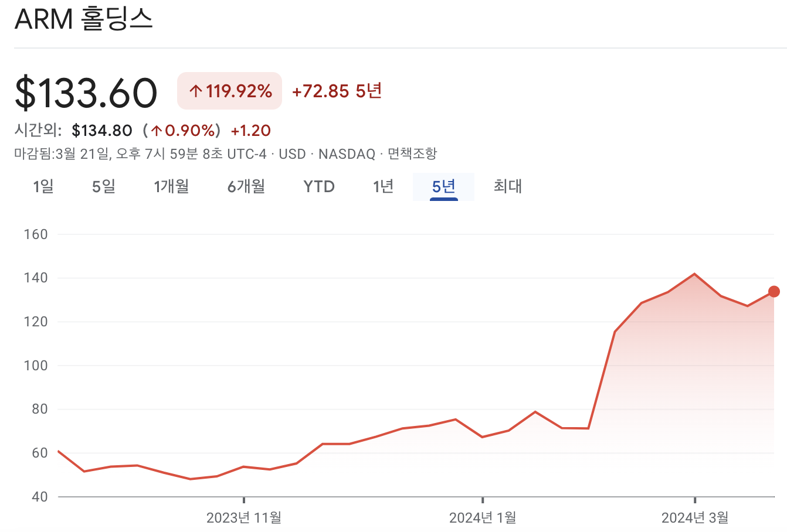Select the 5일 chart view
Screen dimensions: 787x532
103,186
